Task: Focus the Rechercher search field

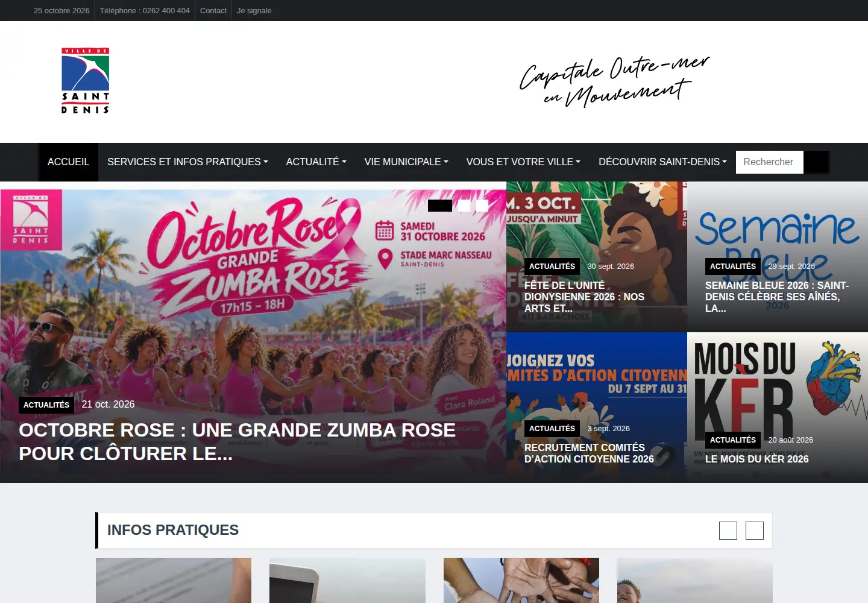Action: coord(770,162)
